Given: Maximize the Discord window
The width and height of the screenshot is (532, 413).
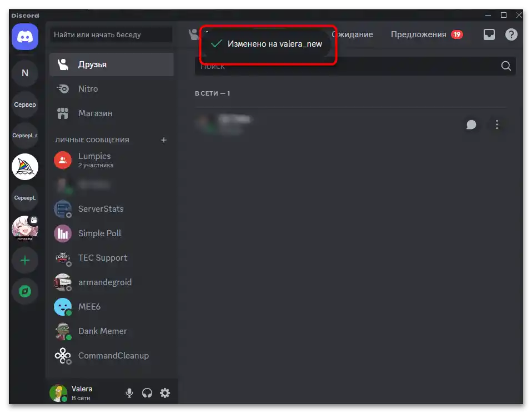Looking at the screenshot, I should (504, 15).
